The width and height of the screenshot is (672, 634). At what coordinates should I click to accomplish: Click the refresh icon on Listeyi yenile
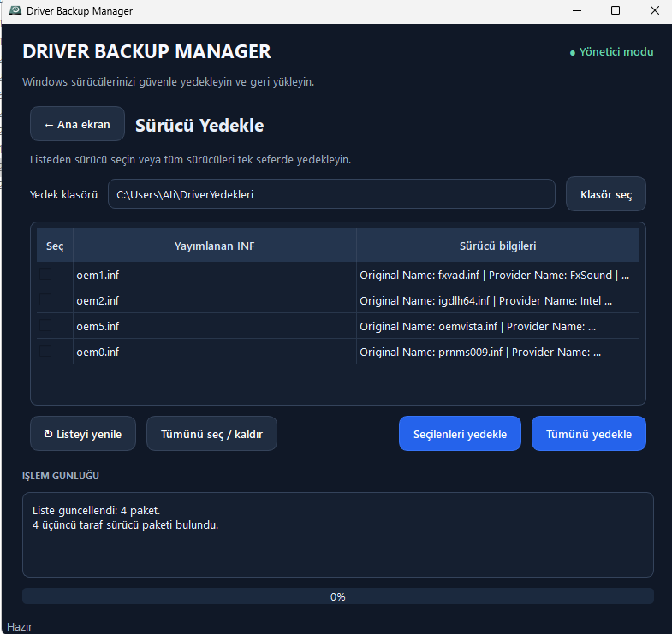point(48,434)
